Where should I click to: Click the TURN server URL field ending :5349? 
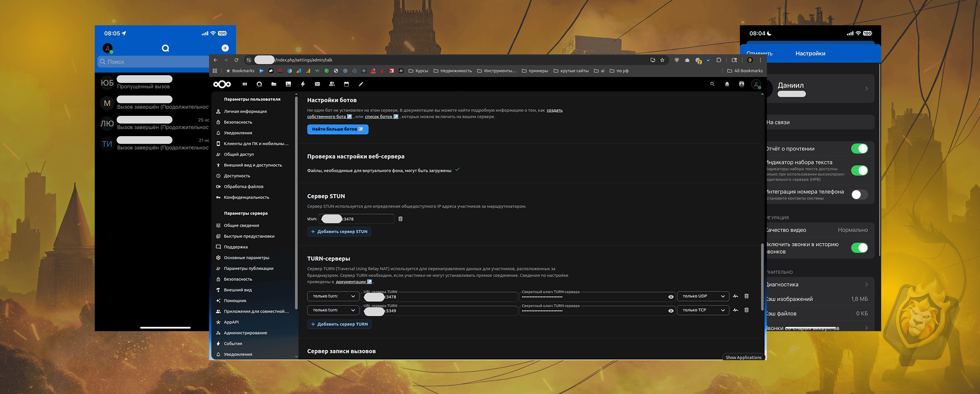[x=439, y=310]
